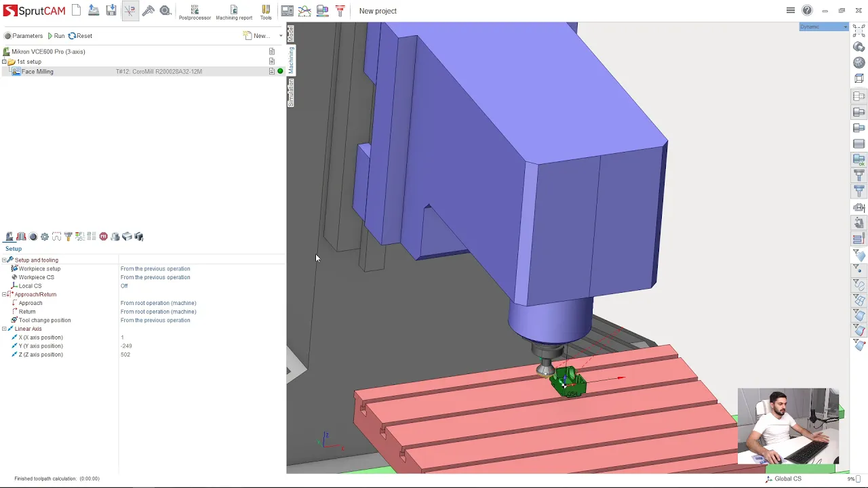
Task: Open the Help question mark
Action: tap(807, 10)
